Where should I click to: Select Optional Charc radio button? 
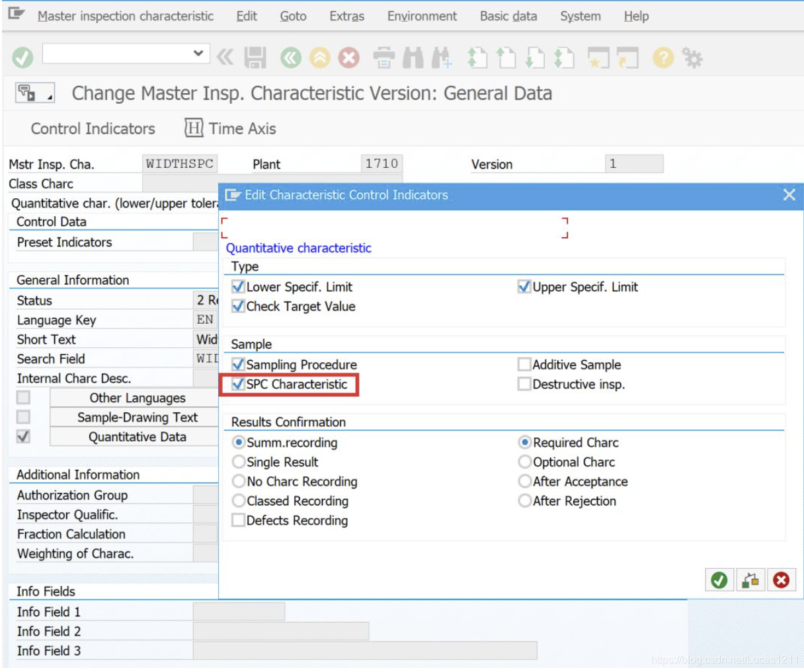[525, 462]
